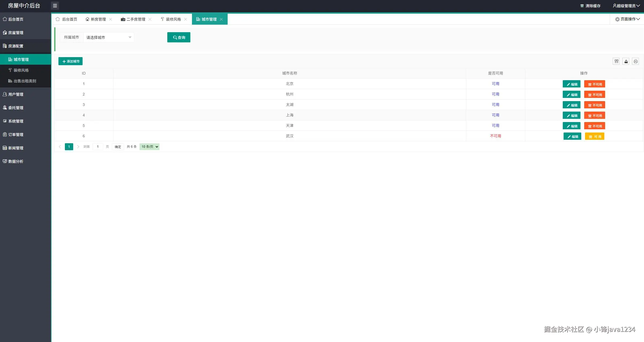Viewport: 644px width, 342px height.
Task: Close the 装修风格 tab
Action: click(186, 19)
